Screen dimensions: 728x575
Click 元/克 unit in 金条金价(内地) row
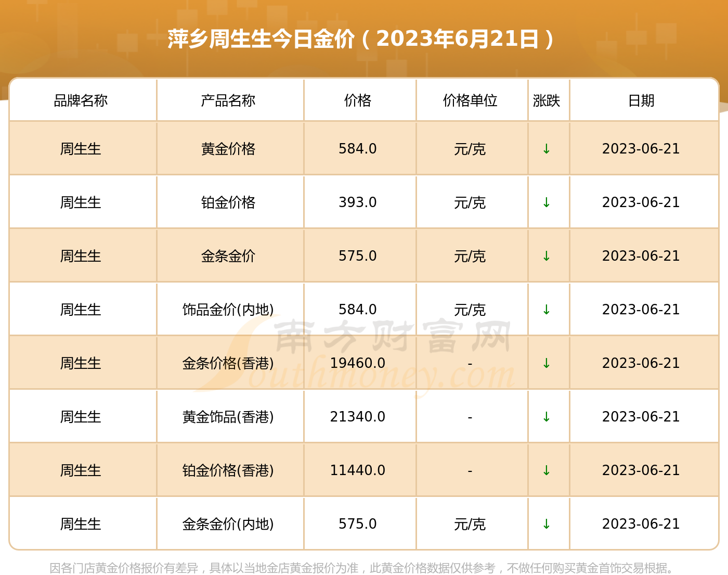click(x=470, y=525)
